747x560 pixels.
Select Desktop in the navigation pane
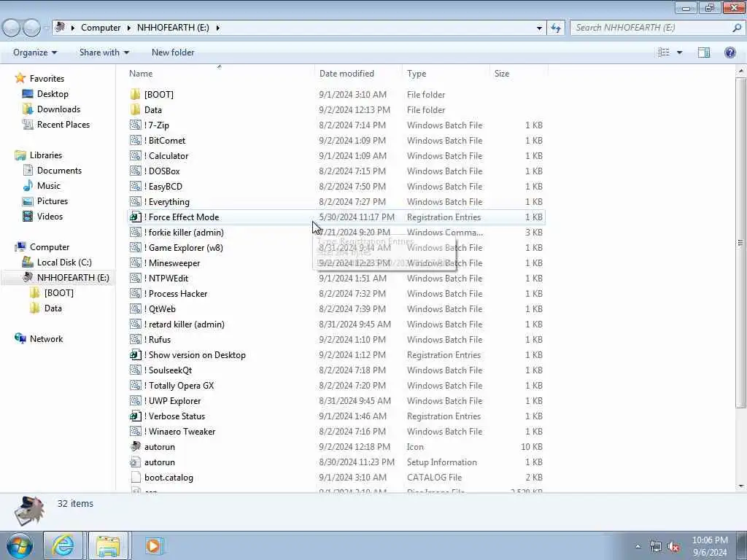[53, 94]
